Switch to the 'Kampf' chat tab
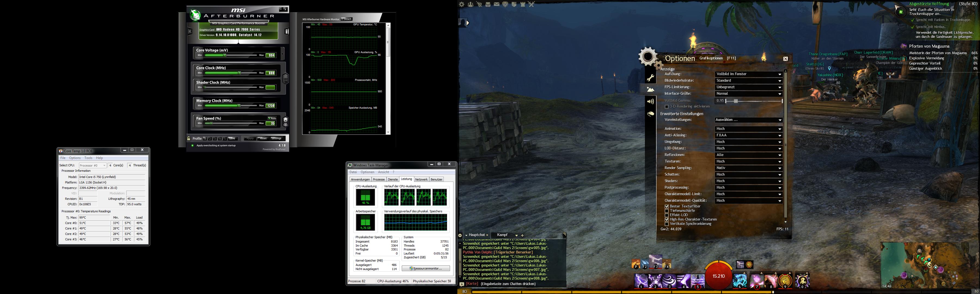The image size is (980, 294). (502, 235)
